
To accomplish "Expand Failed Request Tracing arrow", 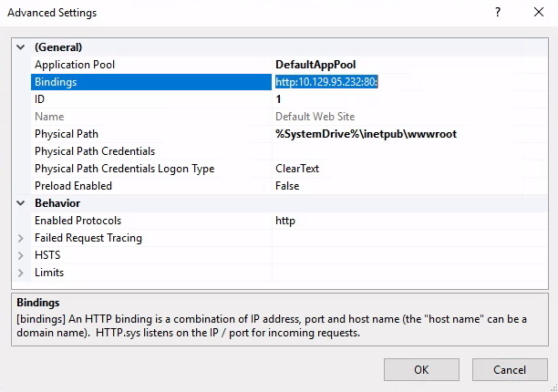I will [21, 238].
